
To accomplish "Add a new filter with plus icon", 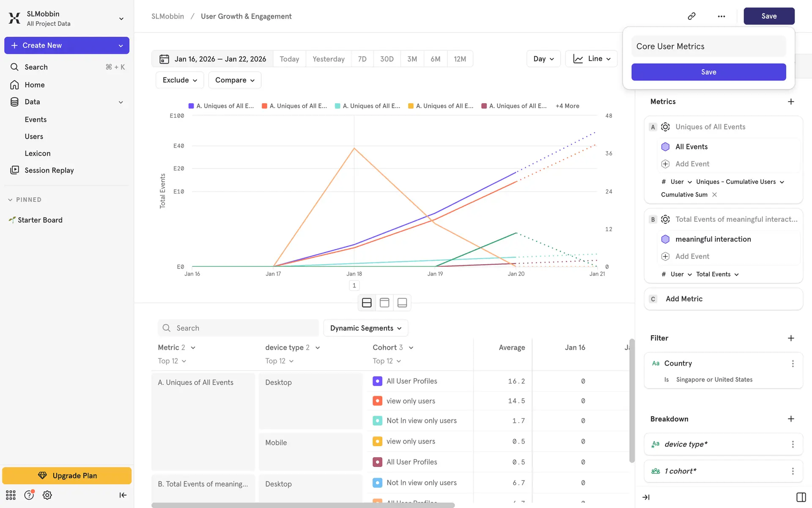I will coord(791,338).
